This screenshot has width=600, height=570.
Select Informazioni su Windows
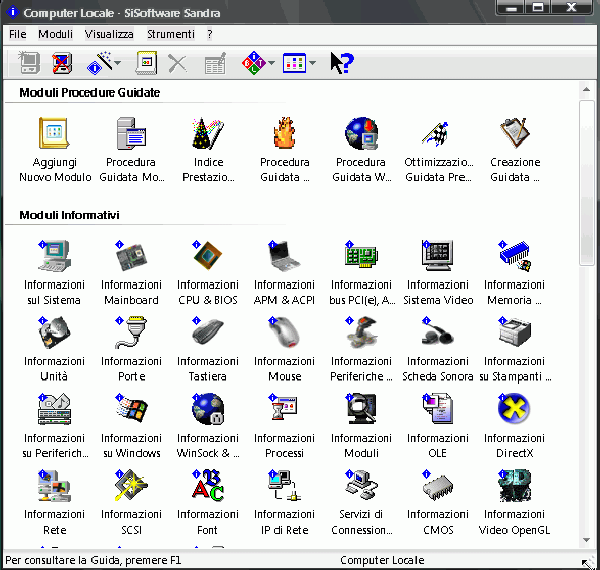coord(131,426)
